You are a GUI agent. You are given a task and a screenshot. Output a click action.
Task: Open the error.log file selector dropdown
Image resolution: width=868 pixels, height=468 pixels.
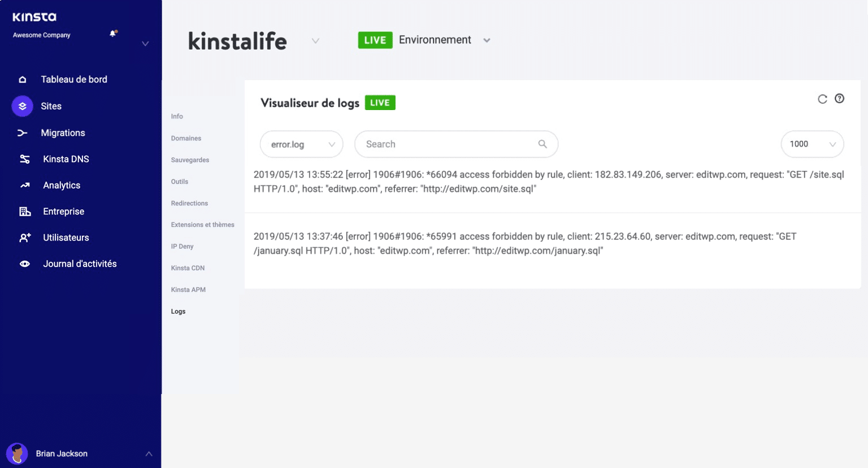pos(301,144)
